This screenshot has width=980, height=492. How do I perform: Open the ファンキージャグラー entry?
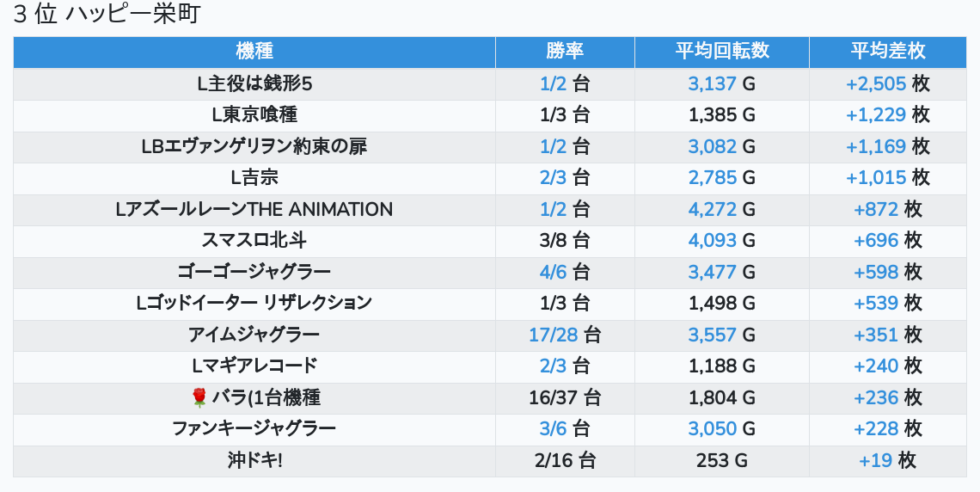click(x=254, y=429)
